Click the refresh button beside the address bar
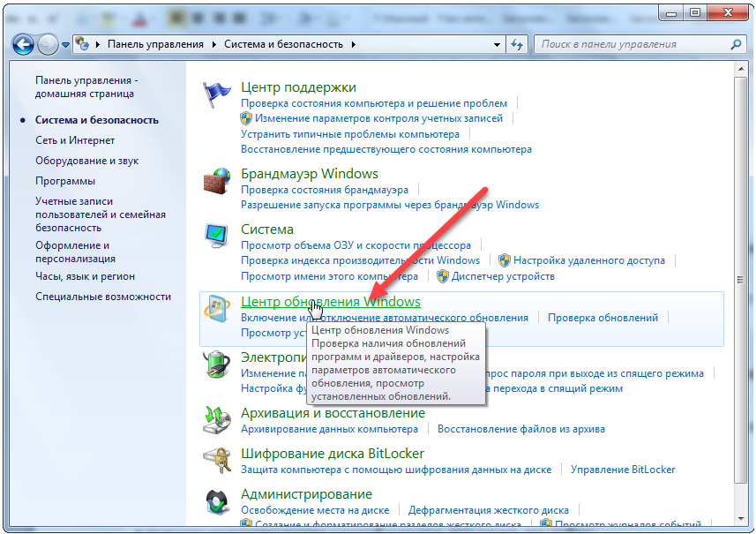 coord(518,44)
